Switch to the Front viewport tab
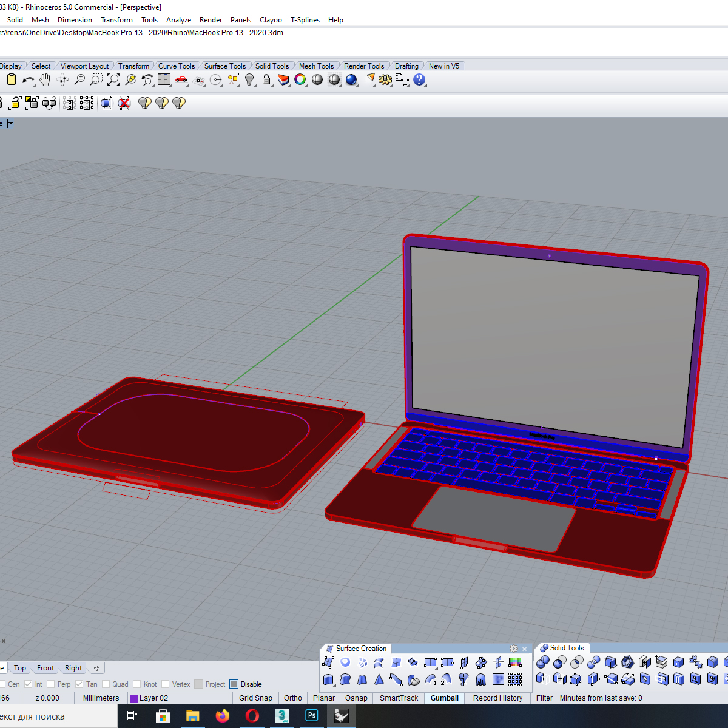This screenshot has width=728, height=728. tap(45, 668)
